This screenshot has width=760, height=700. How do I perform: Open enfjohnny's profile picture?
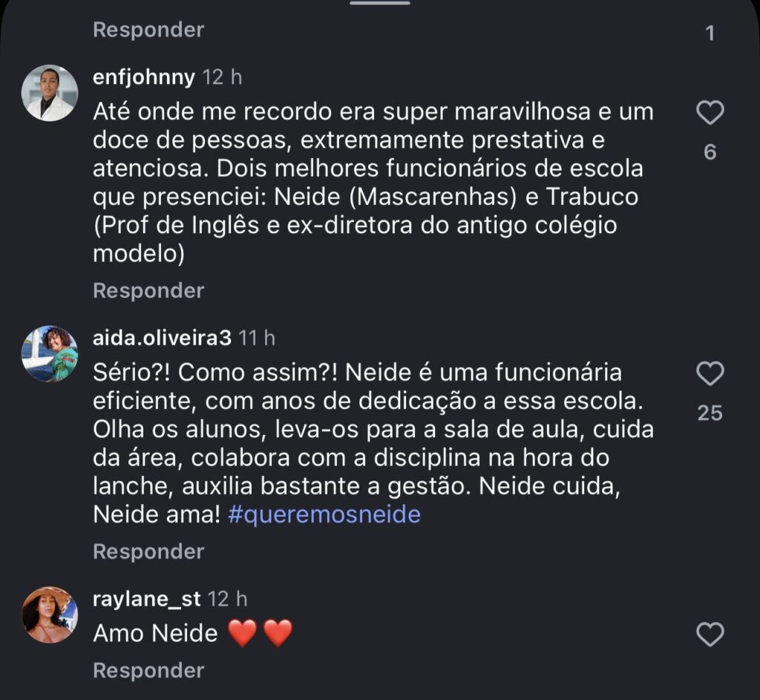50,94
